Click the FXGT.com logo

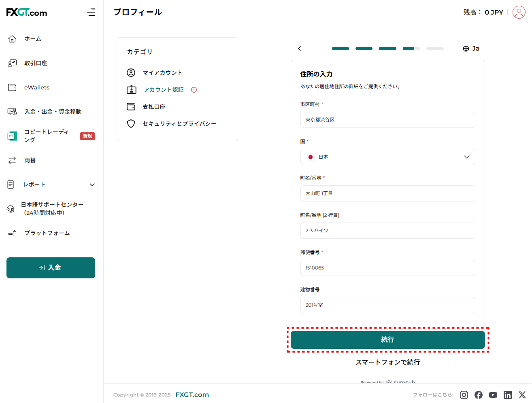coord(27,12)
